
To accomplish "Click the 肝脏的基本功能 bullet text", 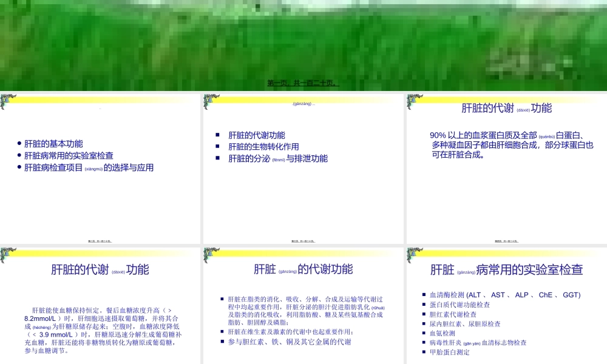I will tap(55, 144).
